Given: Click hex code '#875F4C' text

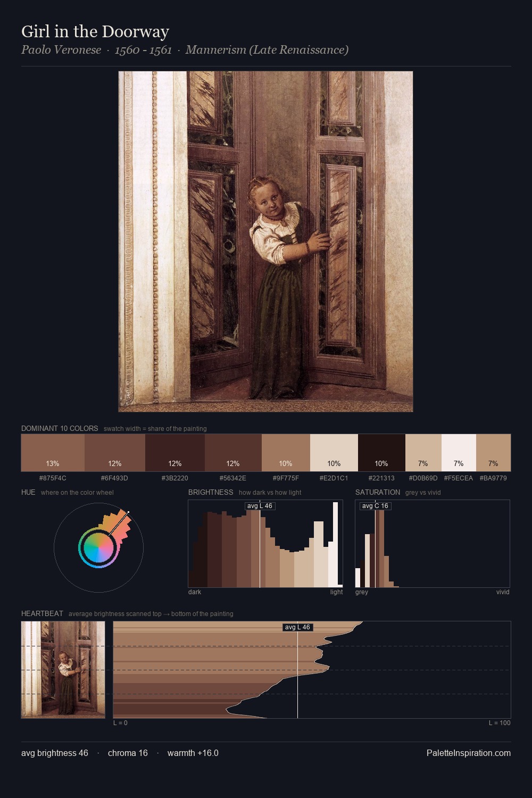Looking at the screenshot, I should (x=53, y=478).
